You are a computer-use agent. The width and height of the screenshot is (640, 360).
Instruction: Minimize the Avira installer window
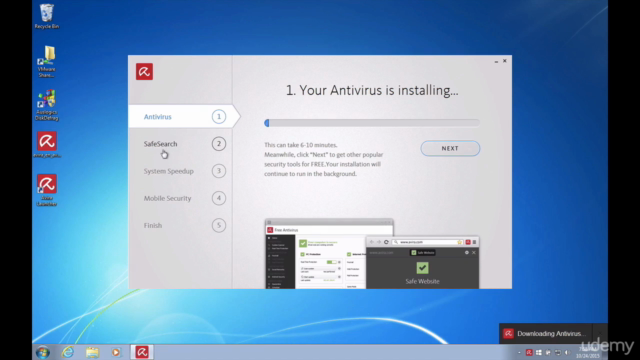pyautogui.click(x=496, y=61)
